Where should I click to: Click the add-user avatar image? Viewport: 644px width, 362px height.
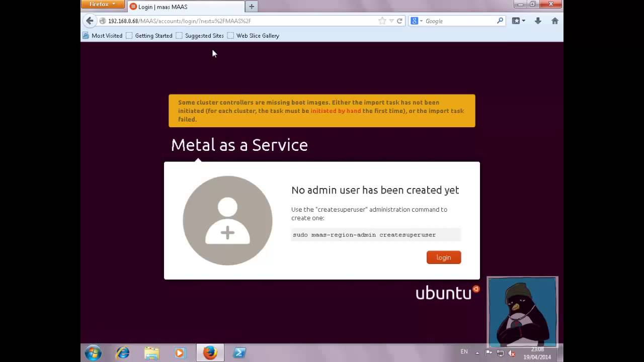[227, 220]
